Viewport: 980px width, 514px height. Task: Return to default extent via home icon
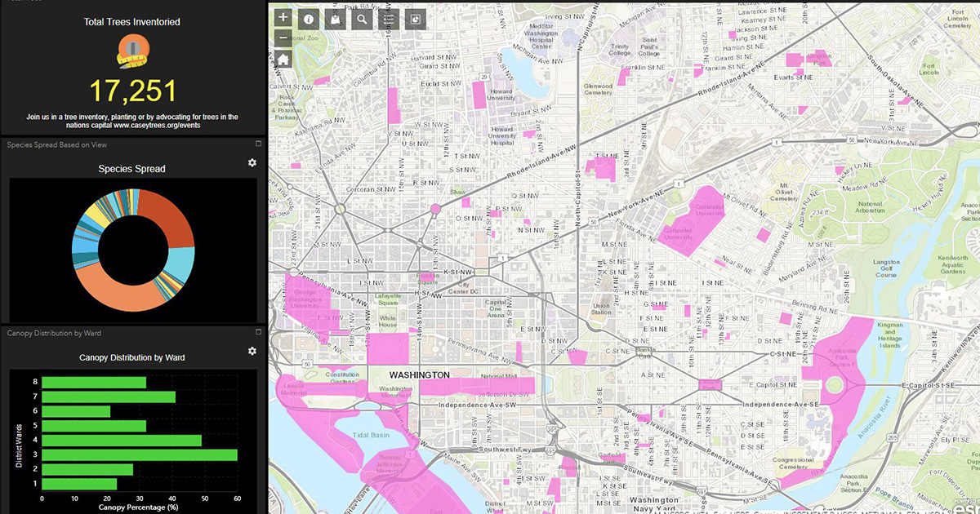pos(283,59)
